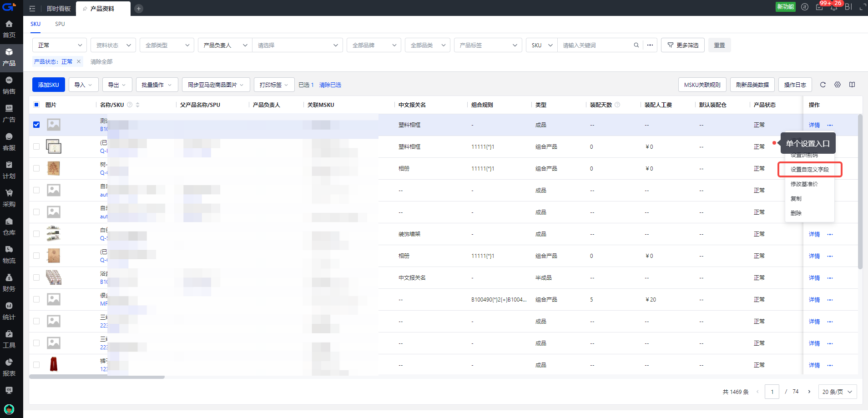The width and height of the screenshot is (868, 418).
Task: Click the horizontal table scrollbar
Action: (x=97, y=377)
